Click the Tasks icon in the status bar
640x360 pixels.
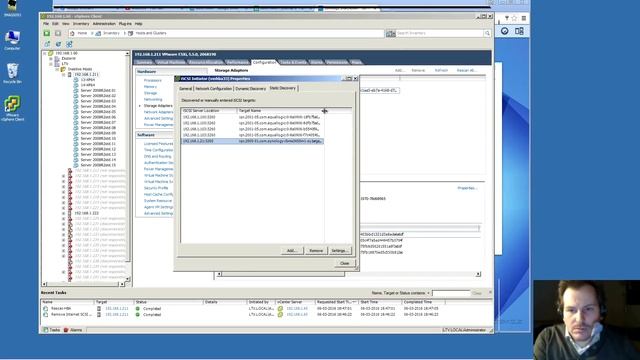click(x=46, y=330)
